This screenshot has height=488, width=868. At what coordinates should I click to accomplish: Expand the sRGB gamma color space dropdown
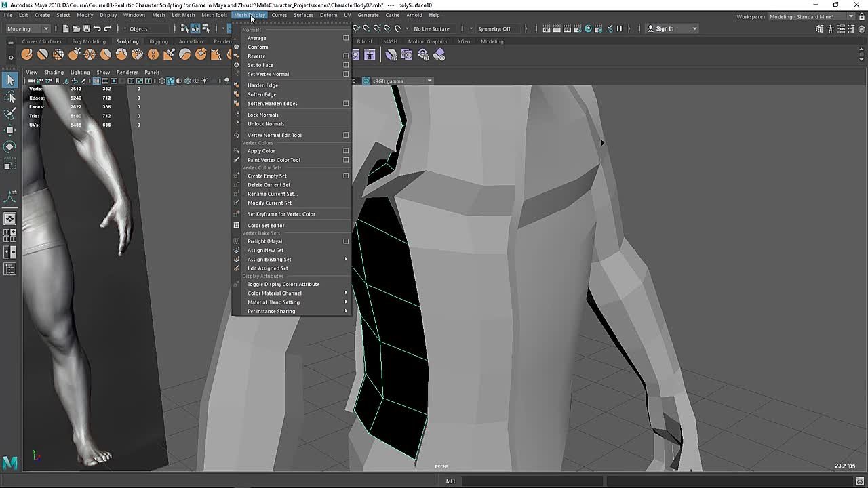[x=429, y=81]
